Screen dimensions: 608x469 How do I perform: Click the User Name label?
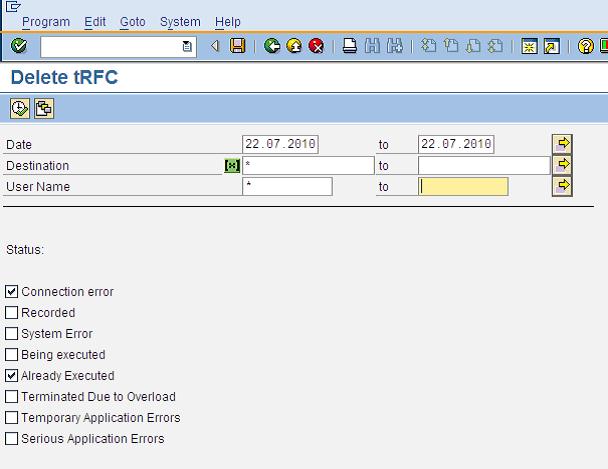pos(38,187)
